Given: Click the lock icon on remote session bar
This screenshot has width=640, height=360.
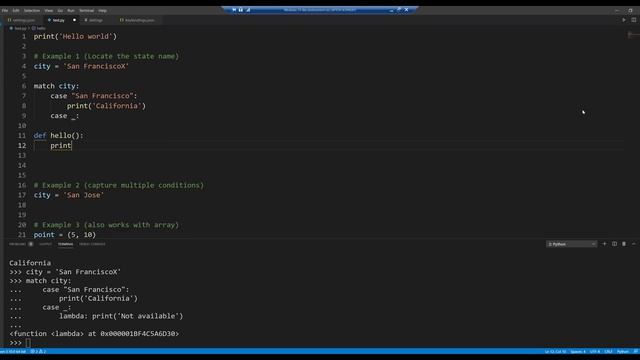Looking at the screenshot, I should pos(241,10).
